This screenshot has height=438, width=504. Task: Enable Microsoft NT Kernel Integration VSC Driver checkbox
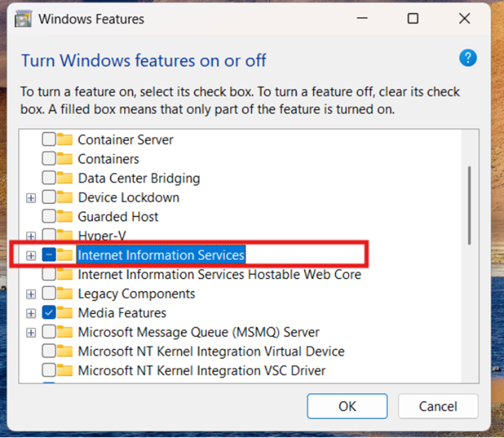[x=49, y=371]
